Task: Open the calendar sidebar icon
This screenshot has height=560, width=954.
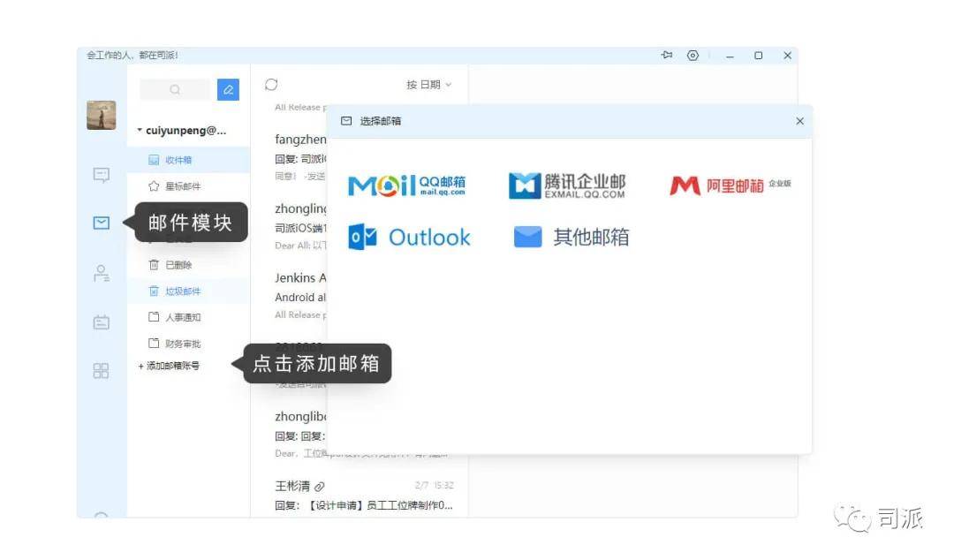Action: tap(102, 322)
